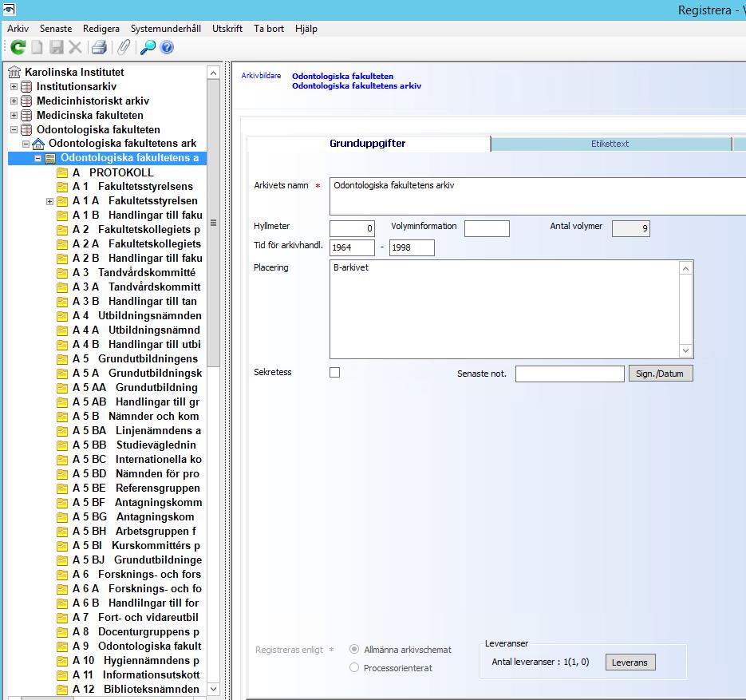Click the Senaste not. input field
Screen dimensions: 746x700
[x=570, y=374]
